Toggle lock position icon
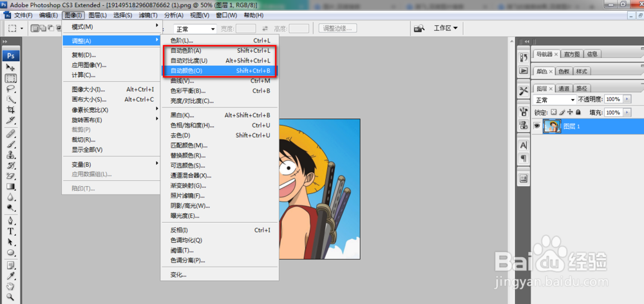The width and height of the screenshot is (644, 304). tap(570, 112)
